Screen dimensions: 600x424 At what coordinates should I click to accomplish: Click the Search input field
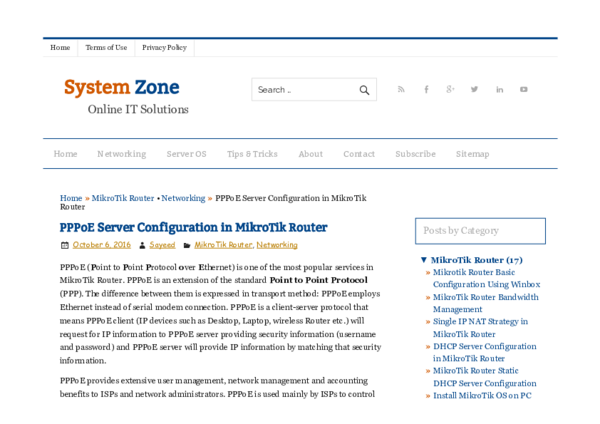pos(300,90)
